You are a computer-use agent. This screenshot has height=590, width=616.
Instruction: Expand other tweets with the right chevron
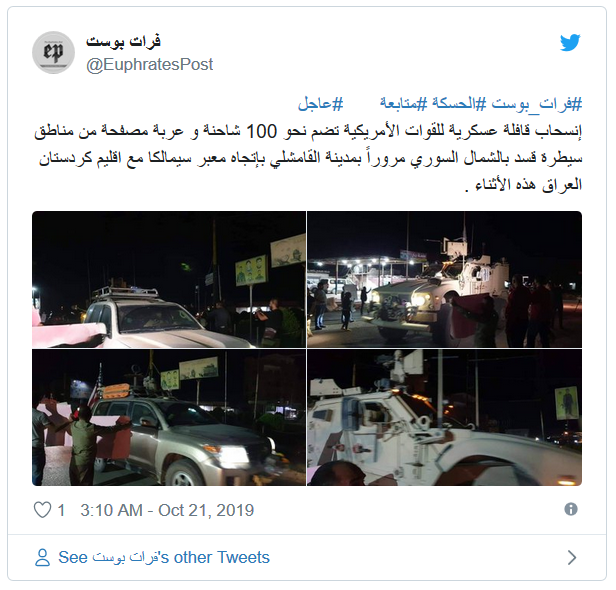click(572, 557)
